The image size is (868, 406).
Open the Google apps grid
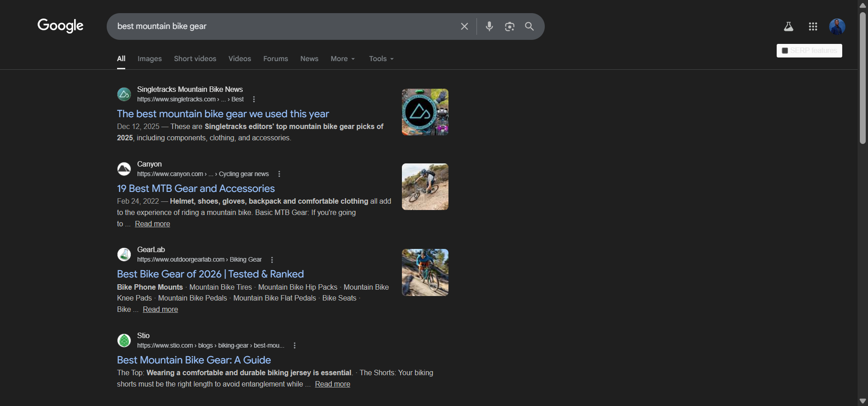pos(813,27)
